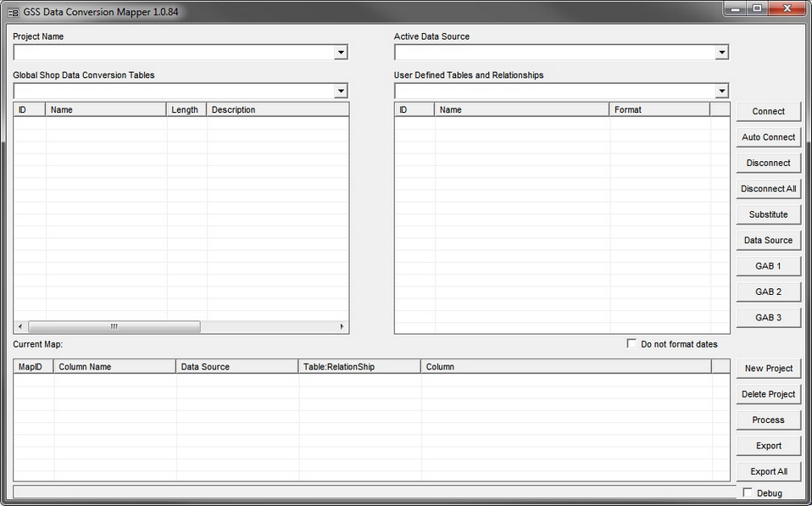Viewport: 812px width, 506px height.
Task: Click the Column header in Current Map
Action: [x=566, y=367]
